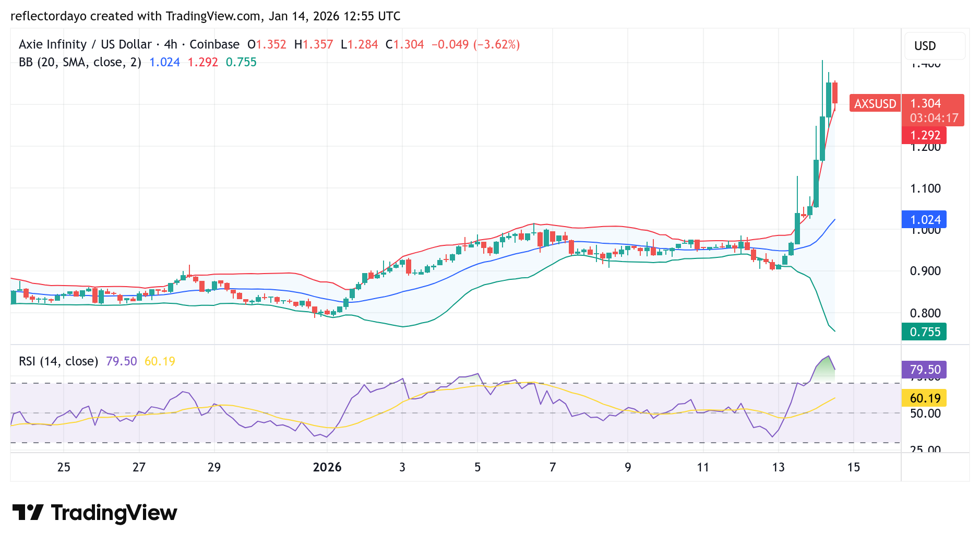This screenshot has width=980, height=544.
Task: Click the 11 date label on time axis
Action: [703, 467]
